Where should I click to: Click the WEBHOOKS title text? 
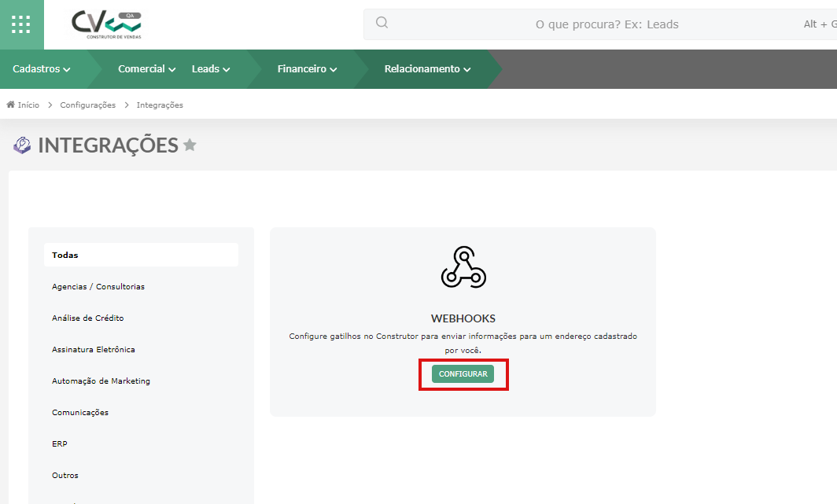[x=463, y=318]
